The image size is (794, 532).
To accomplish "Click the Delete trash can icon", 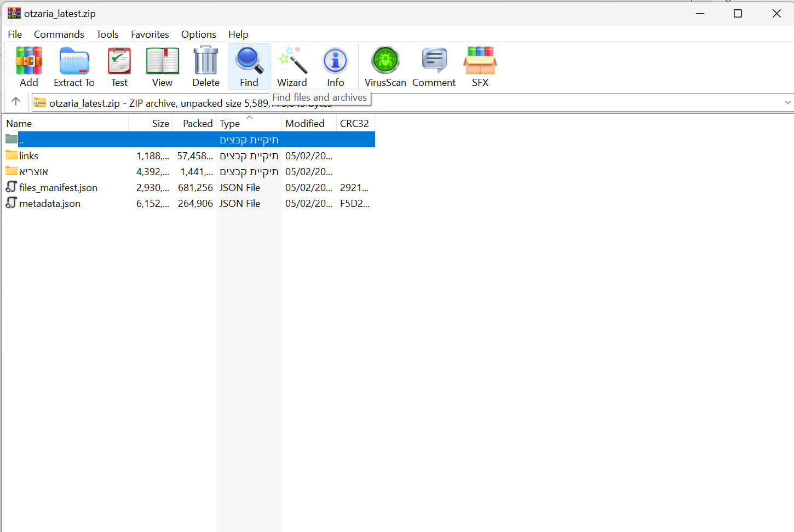I will pyautogui.click(x=206, y=67).
